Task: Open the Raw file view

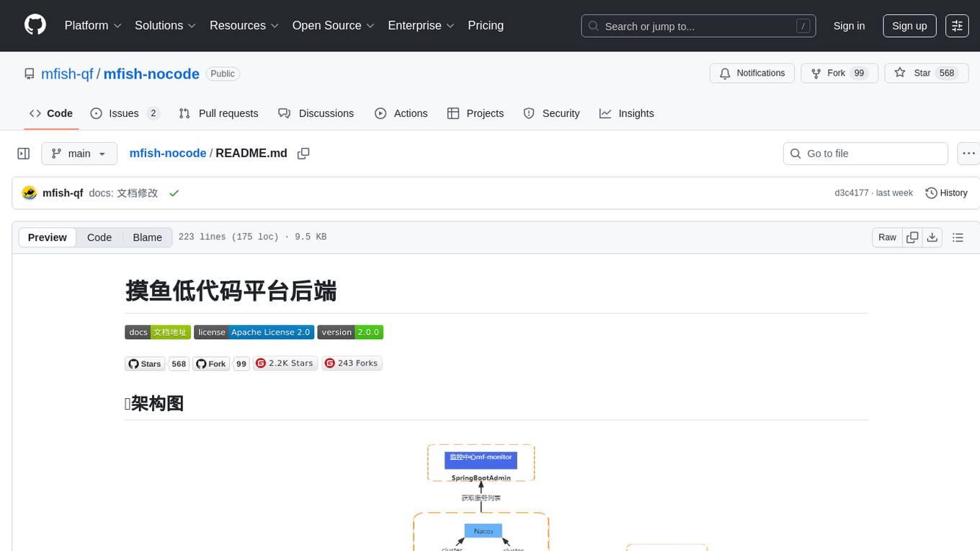Action: 887,237
